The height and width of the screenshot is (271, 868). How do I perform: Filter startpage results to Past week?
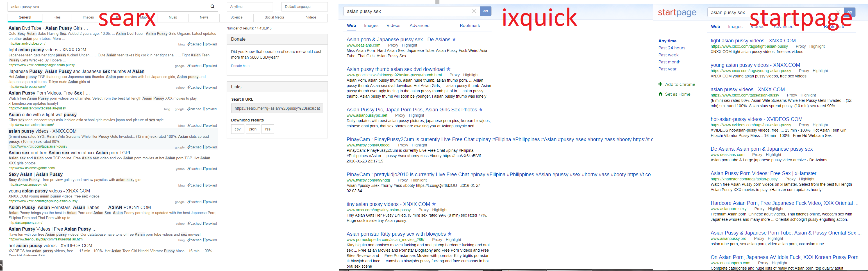coord(668,55)
